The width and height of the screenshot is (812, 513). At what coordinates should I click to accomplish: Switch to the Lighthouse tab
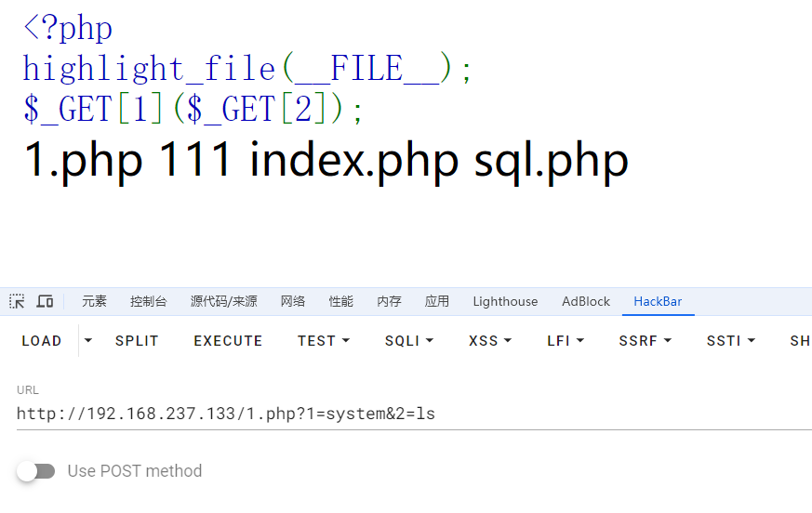[x=505, y=301]
